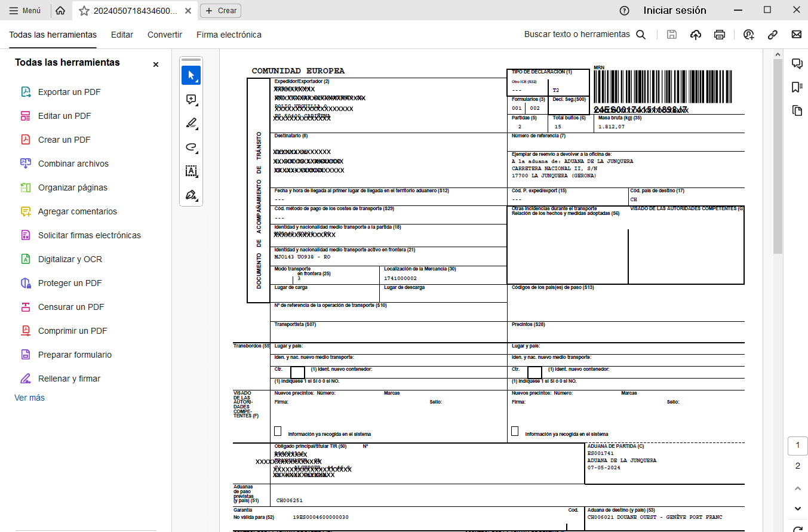This screenshot has height=532, width=808.
Task: Click the Ver más link
Action: pos(29,398)
